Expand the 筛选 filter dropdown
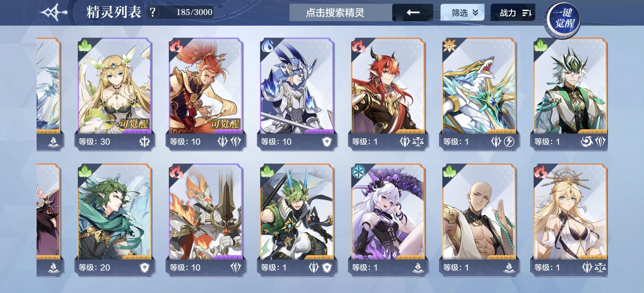The image size is (644, 293). [462, 12]
